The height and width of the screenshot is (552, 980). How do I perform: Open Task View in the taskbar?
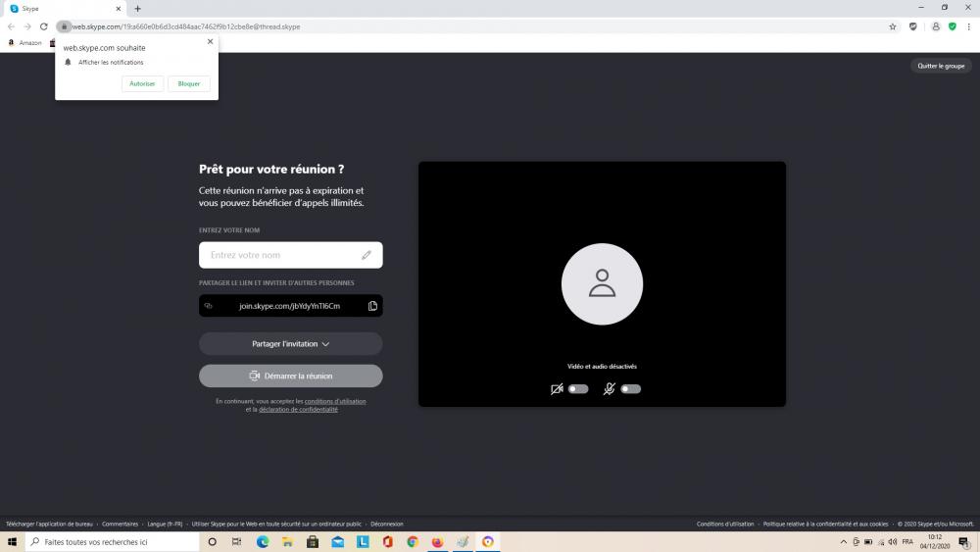[236, 541]
